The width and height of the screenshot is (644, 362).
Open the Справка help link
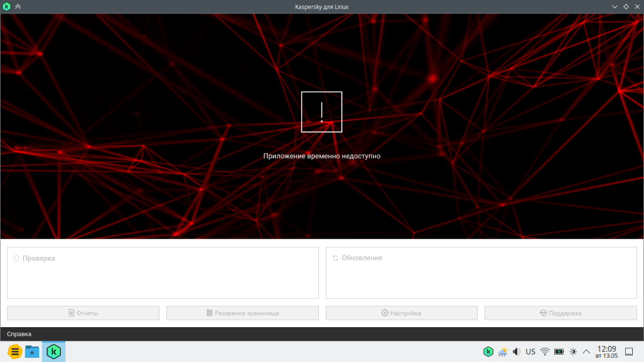coord(19,334)
